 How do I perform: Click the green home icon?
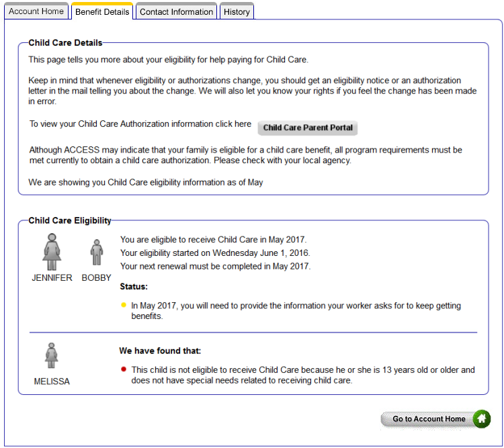pyautogui.click(x=481, y=418)
